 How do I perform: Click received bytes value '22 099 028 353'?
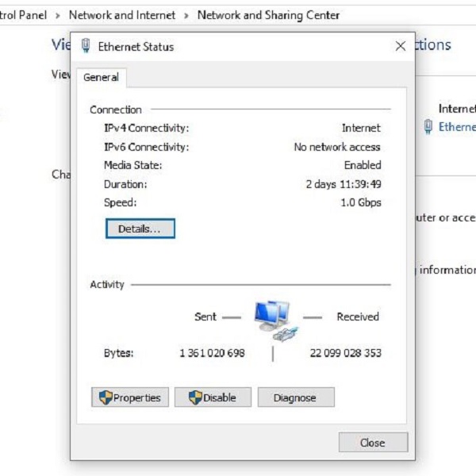[x=345, y=353]
